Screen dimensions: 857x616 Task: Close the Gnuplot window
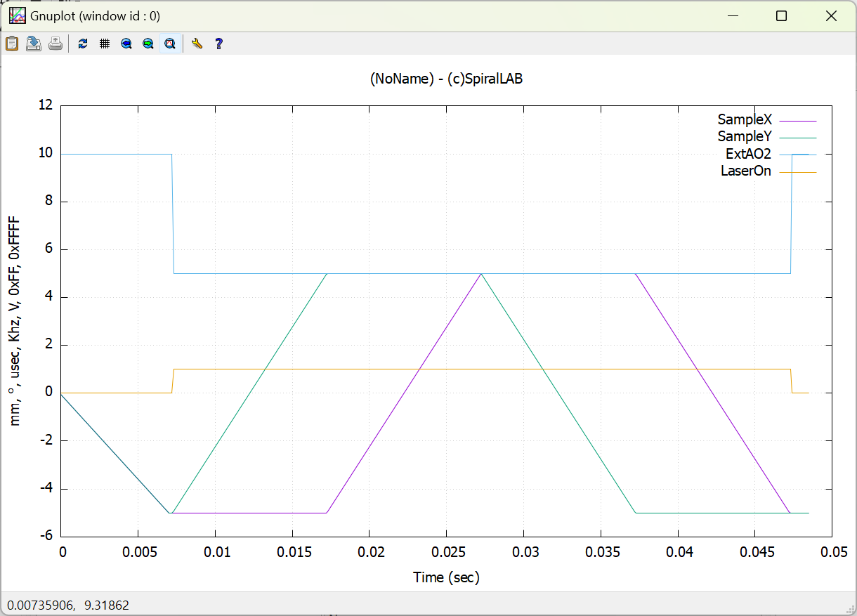pyautogui.click(x=832, y=16)
